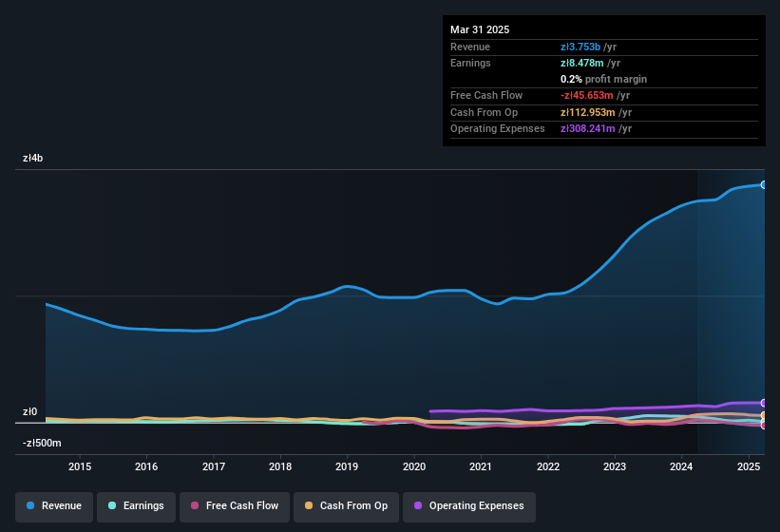Viewport: 780px width, 532px height.
Task: Click the zł4b y-axis label
Action: coord(33,158)
